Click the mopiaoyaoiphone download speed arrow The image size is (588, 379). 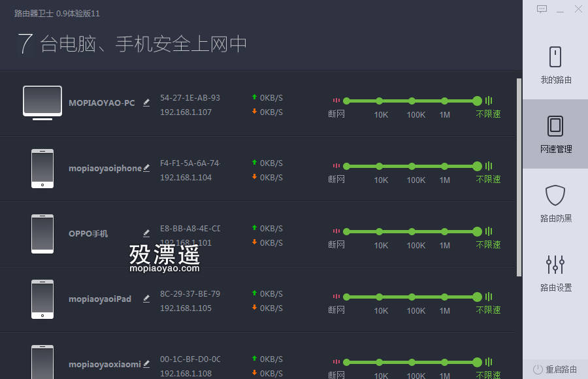(x=254, y=176)
